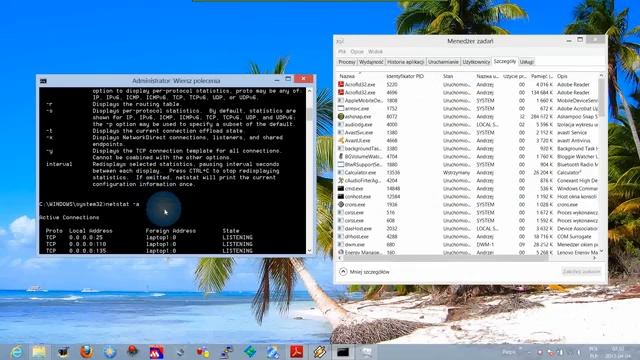Switch to the Command Prompt taskbar icon
The width and height of the screenshot is (640, 360).
pos(343,351)
